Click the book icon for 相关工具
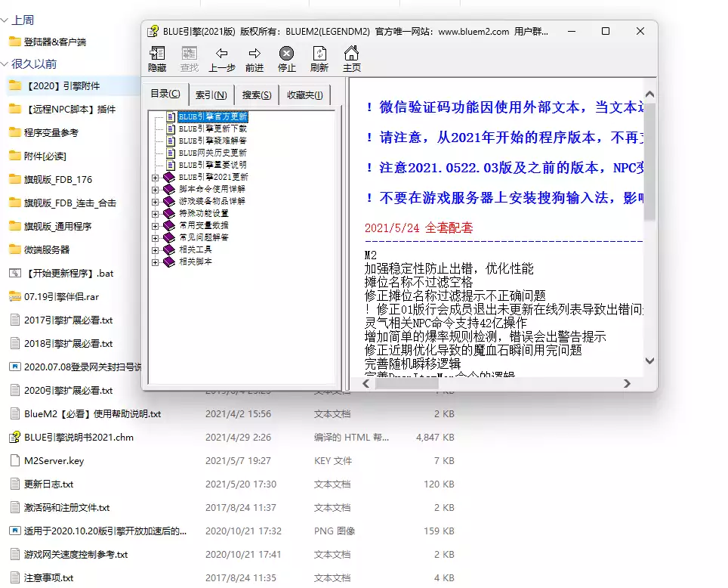 [169, 249]
